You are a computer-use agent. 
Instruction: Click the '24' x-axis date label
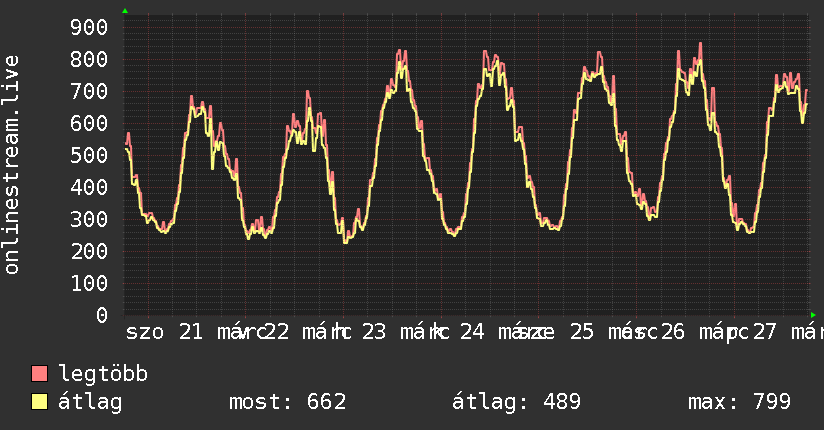(472, 332)
